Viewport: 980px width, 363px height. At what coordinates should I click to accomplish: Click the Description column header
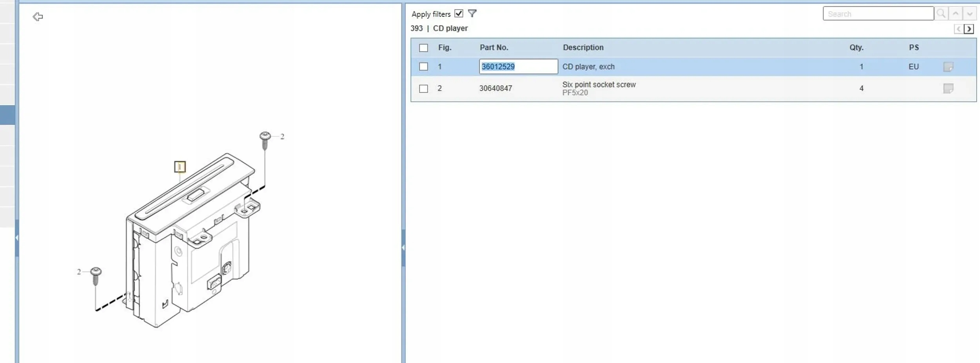583,47
